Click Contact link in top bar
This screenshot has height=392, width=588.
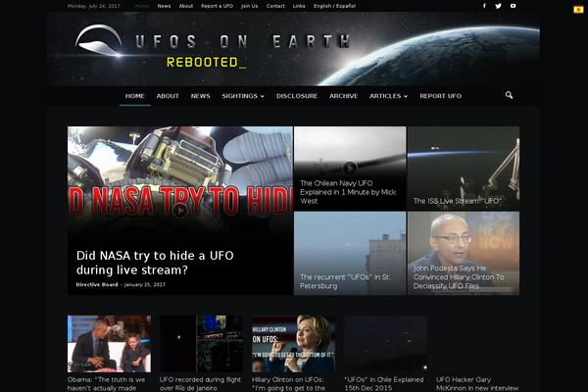pyautogui.click(x=275, y=6)
